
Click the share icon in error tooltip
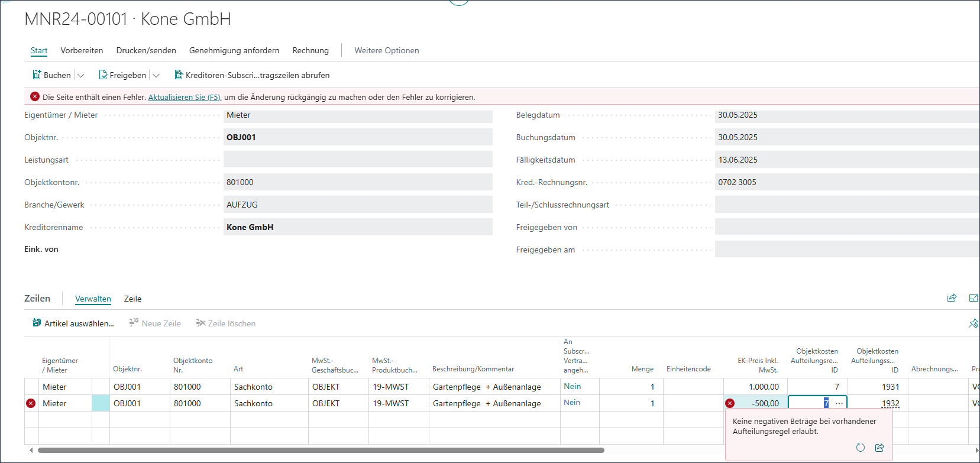879,448
